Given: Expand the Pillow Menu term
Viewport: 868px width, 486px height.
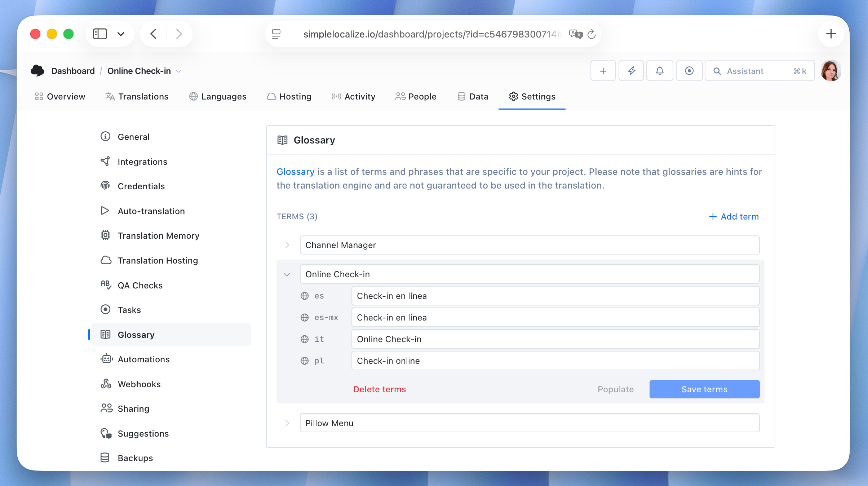Looking at the screenshot, I should click(x=287, y=423).
